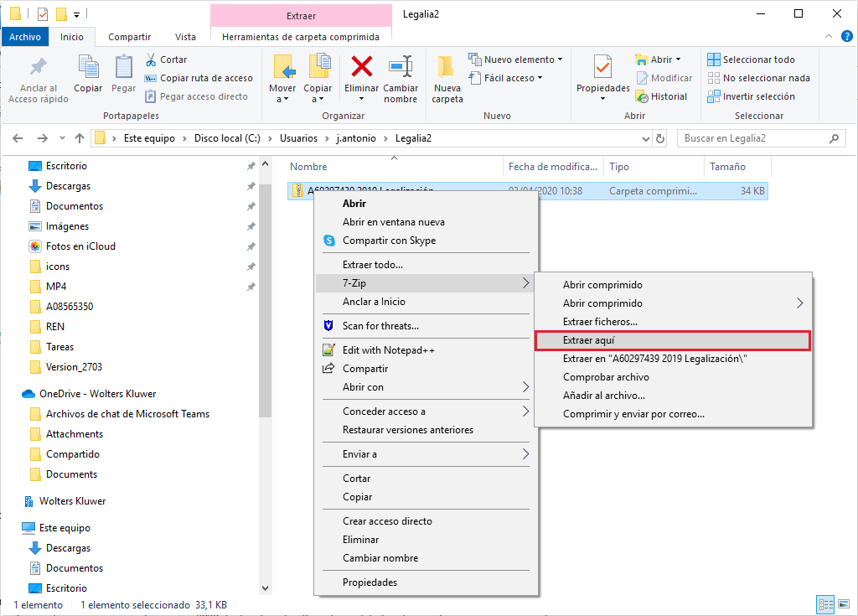Choose Comprobar archivo in the 7-Zip submenu
The height and width of the screenshot is (616, 858).
tap(673, 377)
